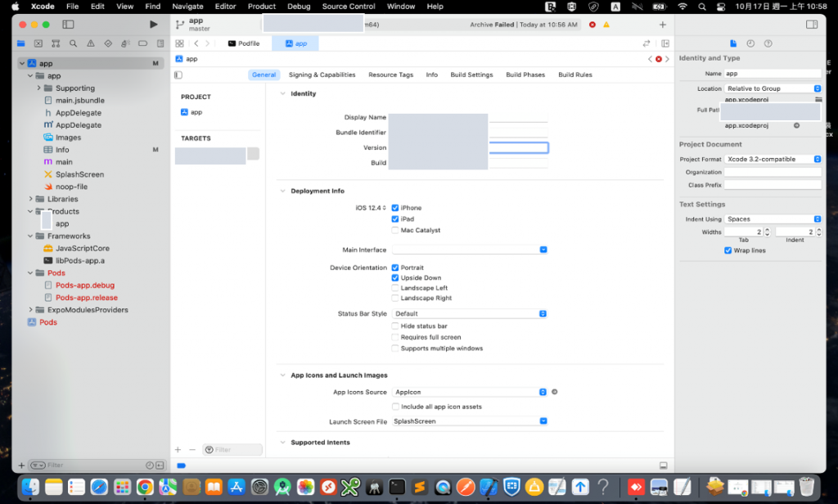Enable the iPhone deployment checkbox
The width and height of the screenshot is (838, 504).
(x=395, y=208)
